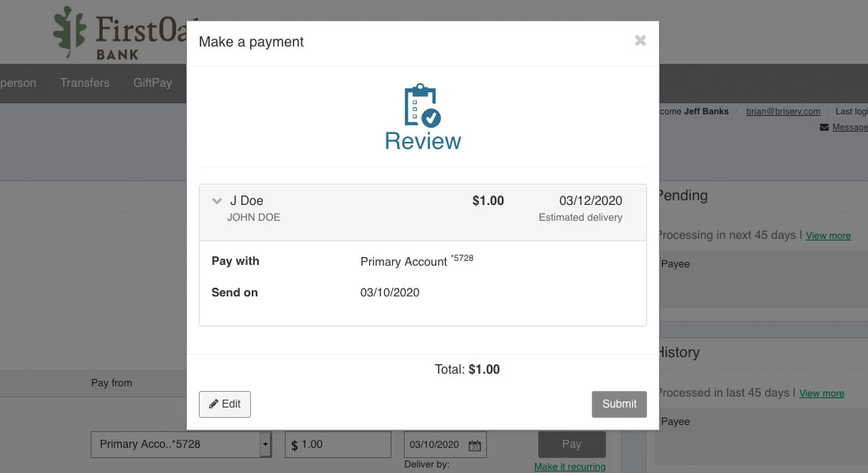Go to the GiftPay tab
868x473 pixels.
152,83
